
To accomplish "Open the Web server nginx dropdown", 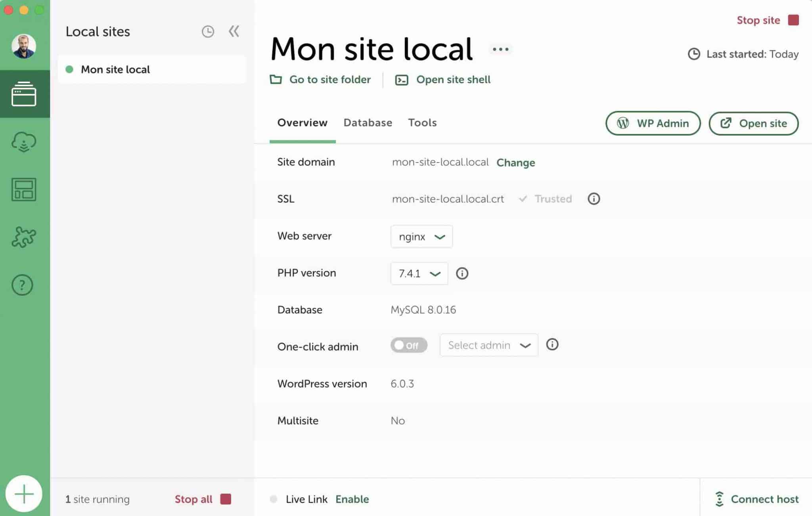I will [x=421, y=237].
